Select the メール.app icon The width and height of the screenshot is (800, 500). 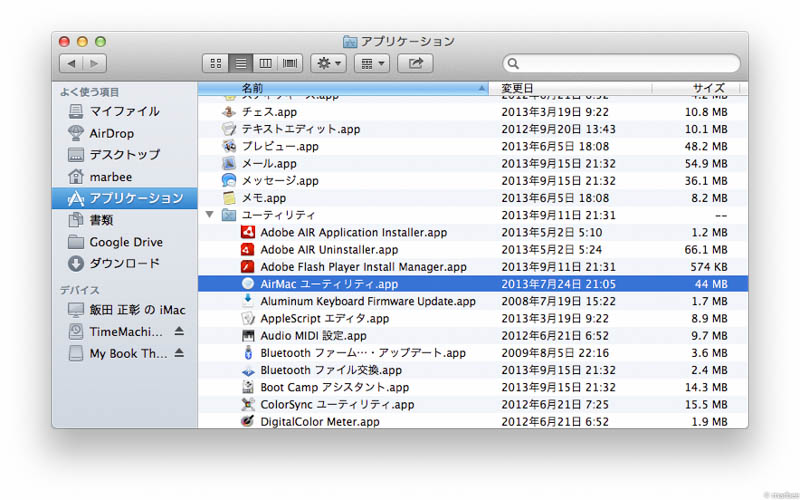229,163
